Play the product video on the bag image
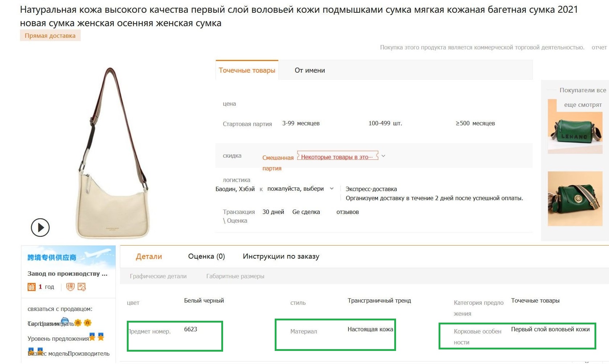 click(40, 228)
